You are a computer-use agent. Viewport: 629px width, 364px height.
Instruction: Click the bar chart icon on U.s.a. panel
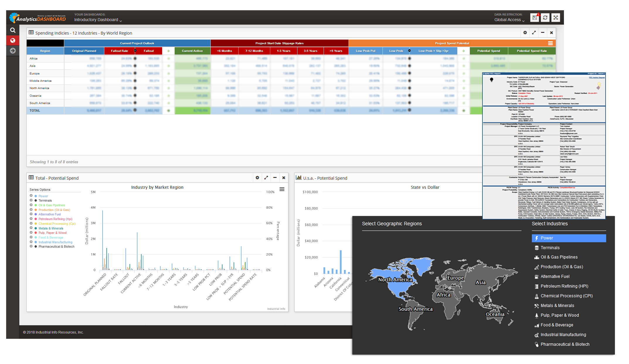[x=299, y=178]
